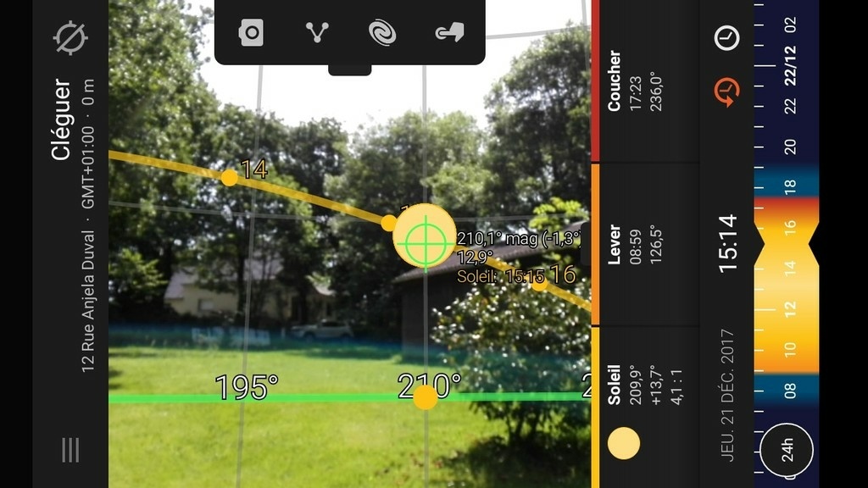
Task: Select the Coucher 17:23 panel
Action: (x=645, y=80)
